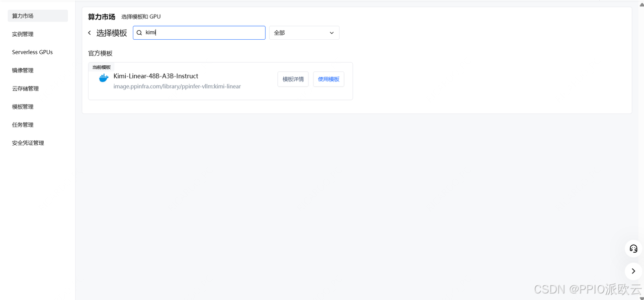644x300 pixels.
Task: Open 算力市场 in the sidebar
Action: tap(38, 16)
